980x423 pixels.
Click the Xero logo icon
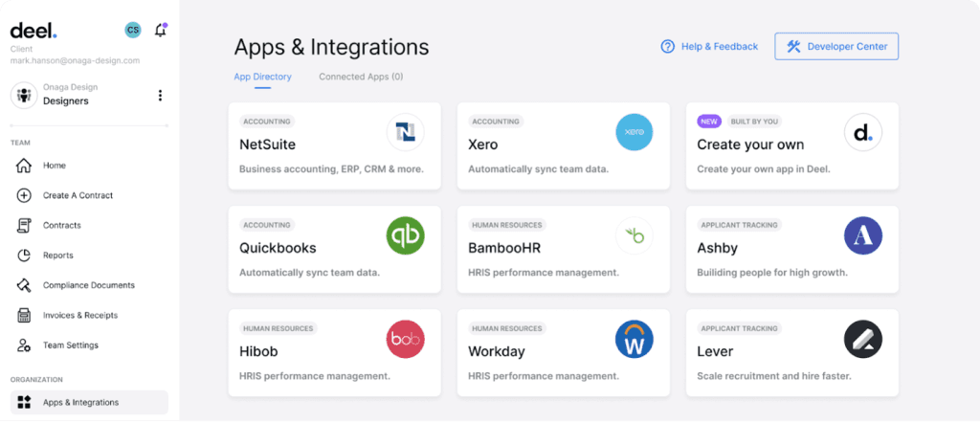point(634,132)
